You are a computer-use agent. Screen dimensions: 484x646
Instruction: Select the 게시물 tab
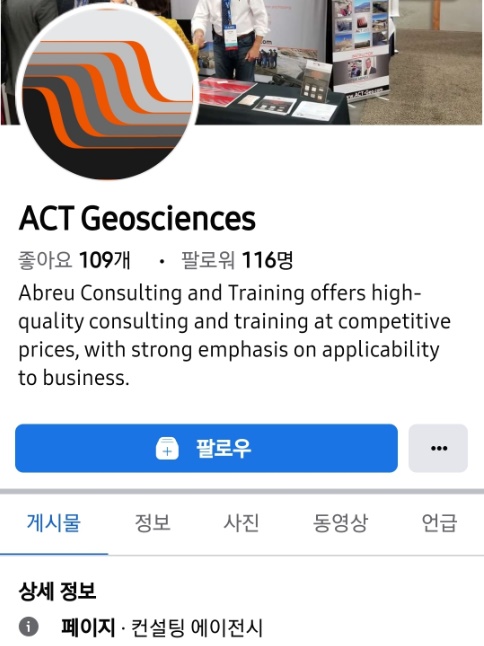pos(54,523)
